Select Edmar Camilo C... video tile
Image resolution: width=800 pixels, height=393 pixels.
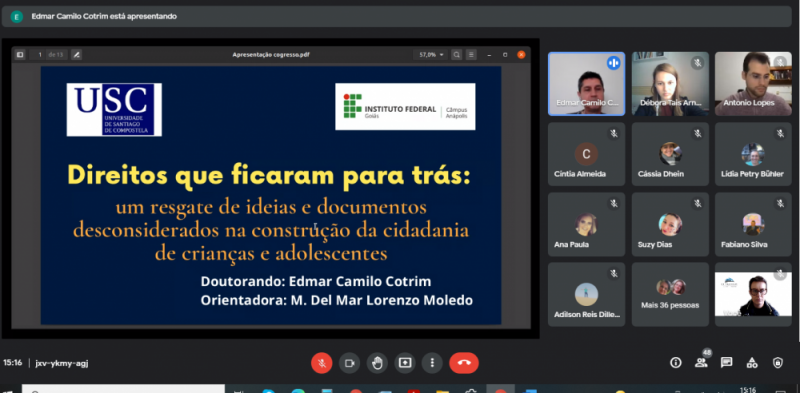coord(586,84)
